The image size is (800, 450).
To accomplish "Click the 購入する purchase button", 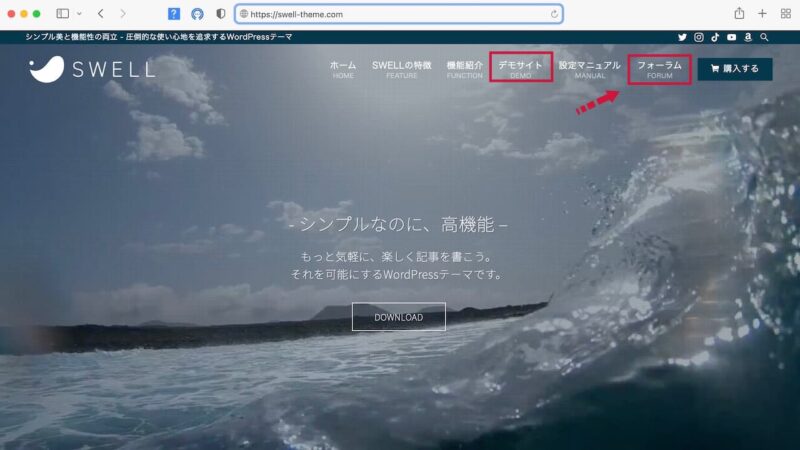I will [735, 69].
